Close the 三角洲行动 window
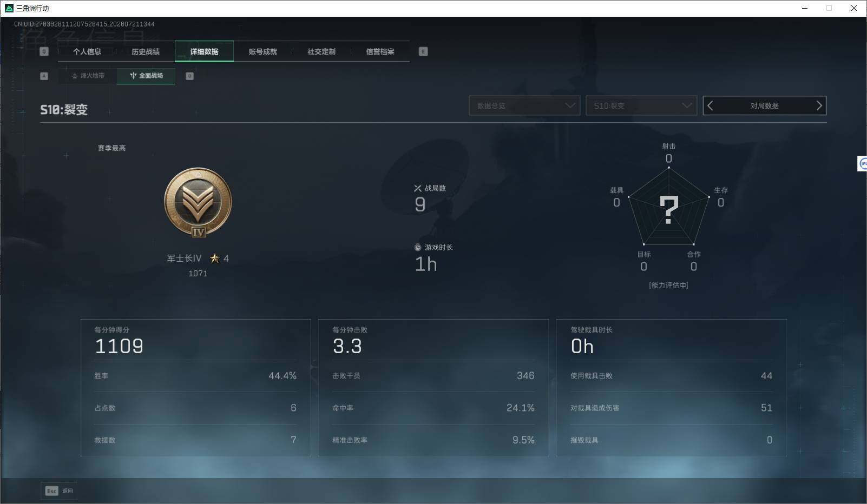The width and height of the screenshot is (867, 504). pyautogui.click(x=854, y=8)
